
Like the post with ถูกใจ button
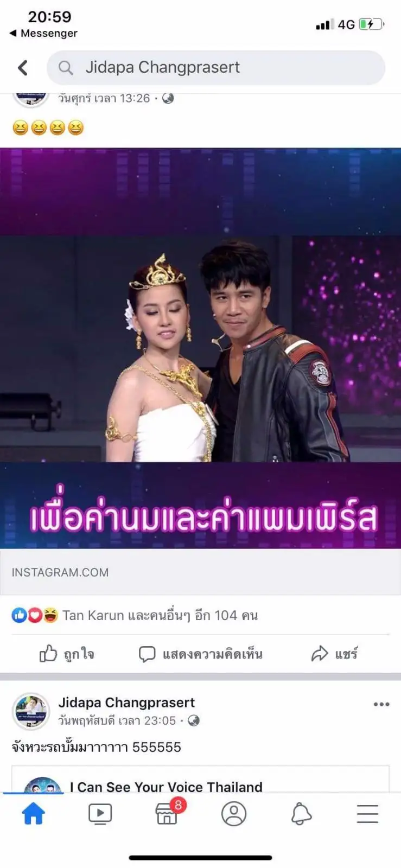tap(67, 654)
